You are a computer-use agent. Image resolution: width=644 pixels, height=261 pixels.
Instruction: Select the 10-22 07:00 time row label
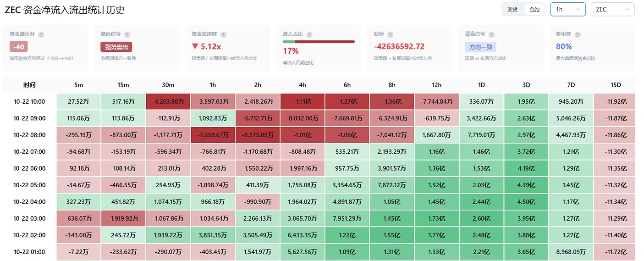(x=29, y=152)
